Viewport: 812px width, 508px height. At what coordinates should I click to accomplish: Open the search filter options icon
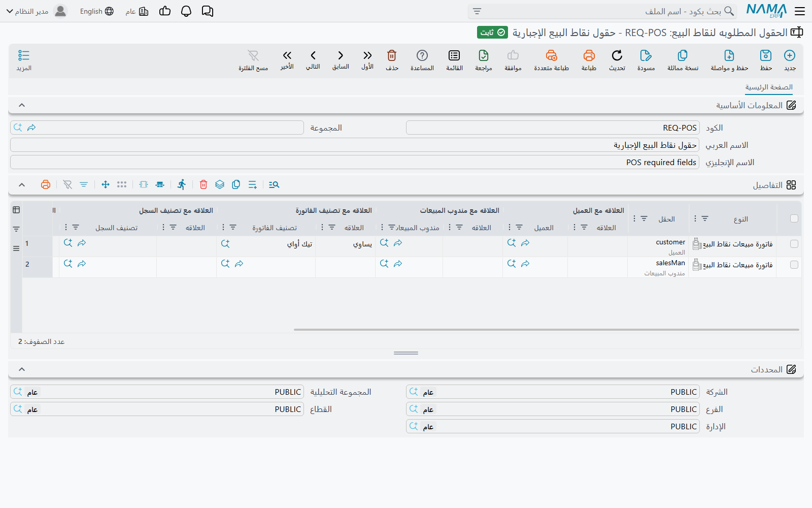pos(477,11)
